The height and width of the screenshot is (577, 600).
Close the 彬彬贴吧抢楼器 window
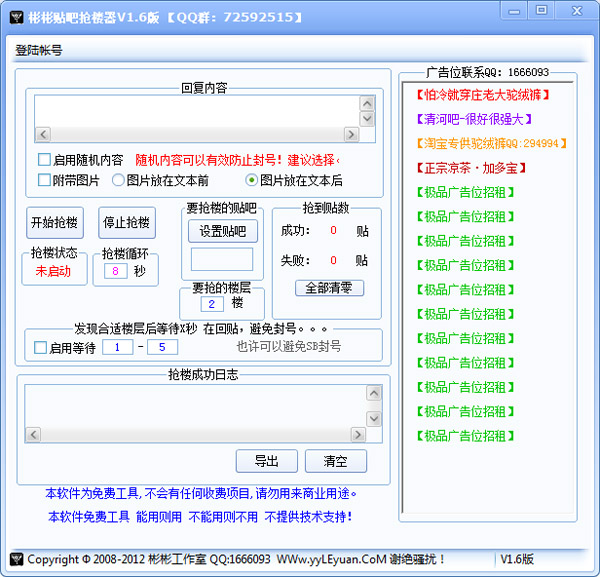click(577, 11)
